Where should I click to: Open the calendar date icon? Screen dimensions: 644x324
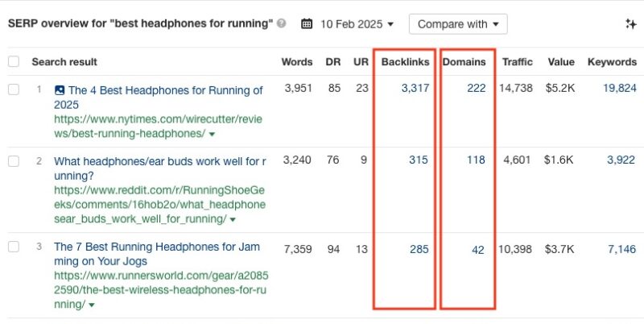coord(307,24)
